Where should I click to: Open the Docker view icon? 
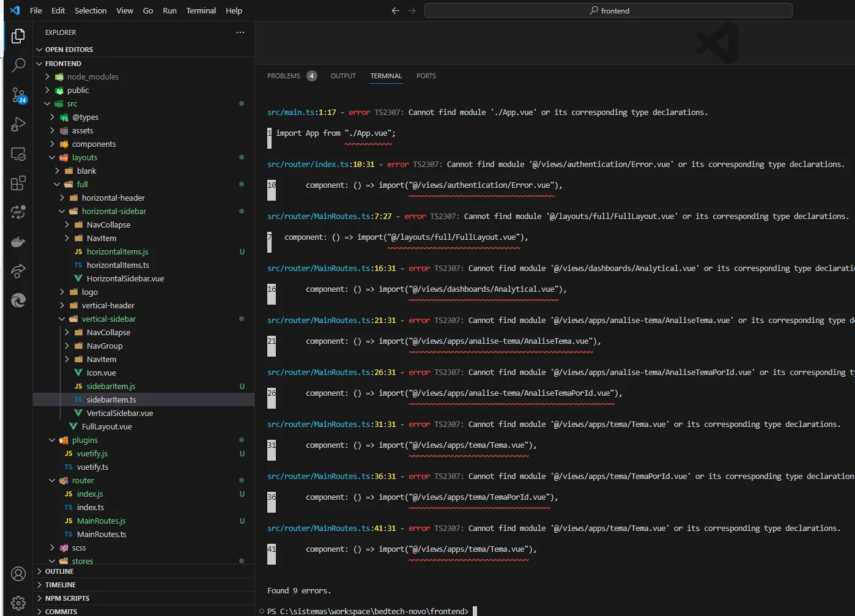pos(18,242)
